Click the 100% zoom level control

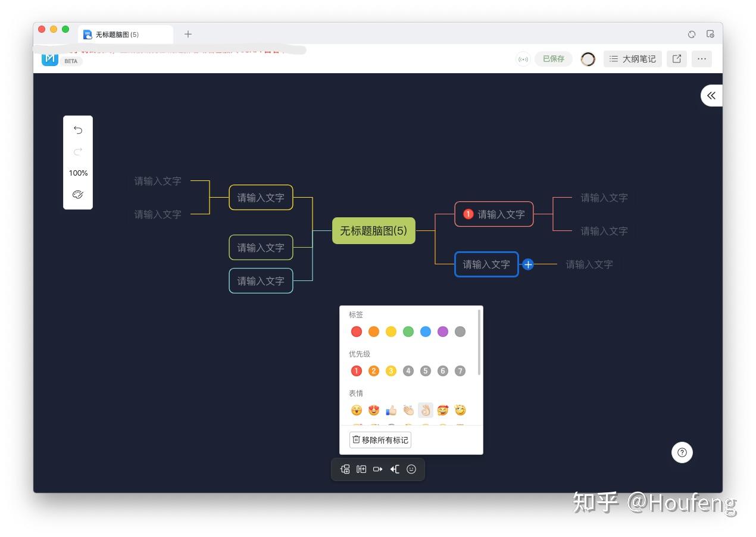tap(78, 173)
